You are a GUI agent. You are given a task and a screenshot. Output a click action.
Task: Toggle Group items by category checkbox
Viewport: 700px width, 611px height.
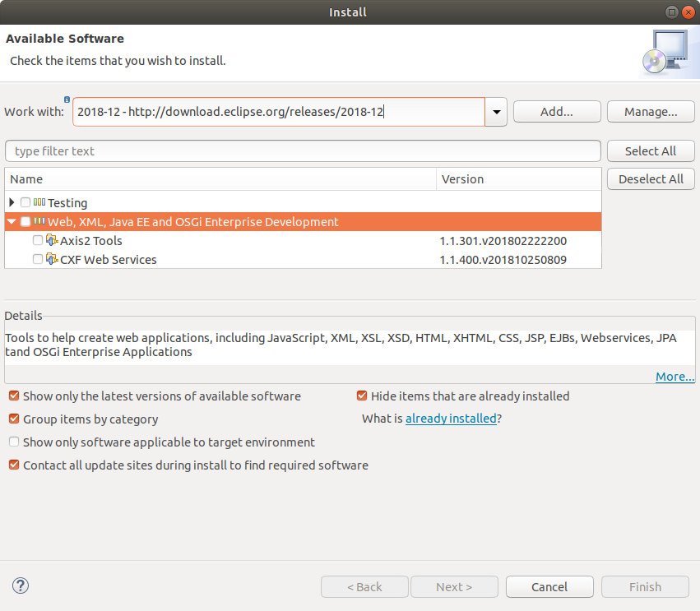[14, 419]
